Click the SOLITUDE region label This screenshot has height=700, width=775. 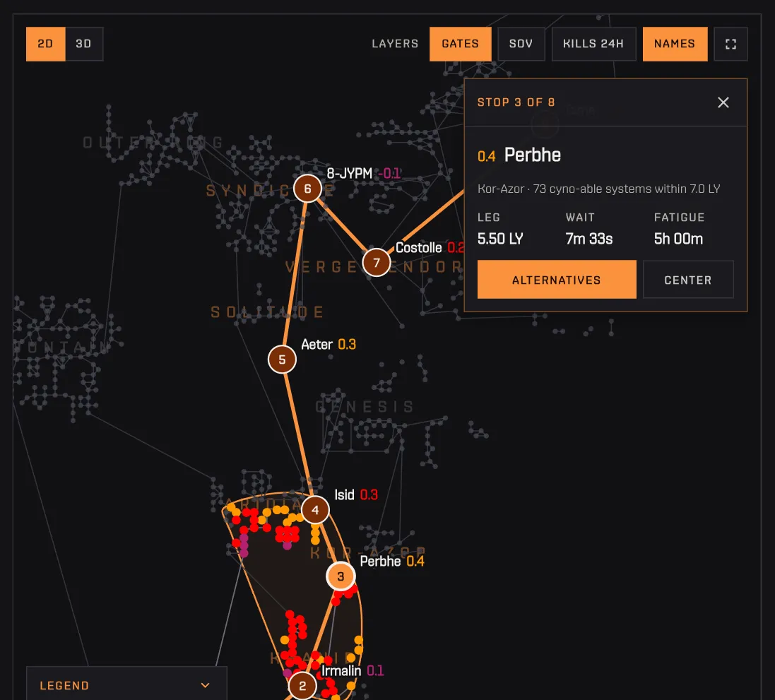pos(267,312)
